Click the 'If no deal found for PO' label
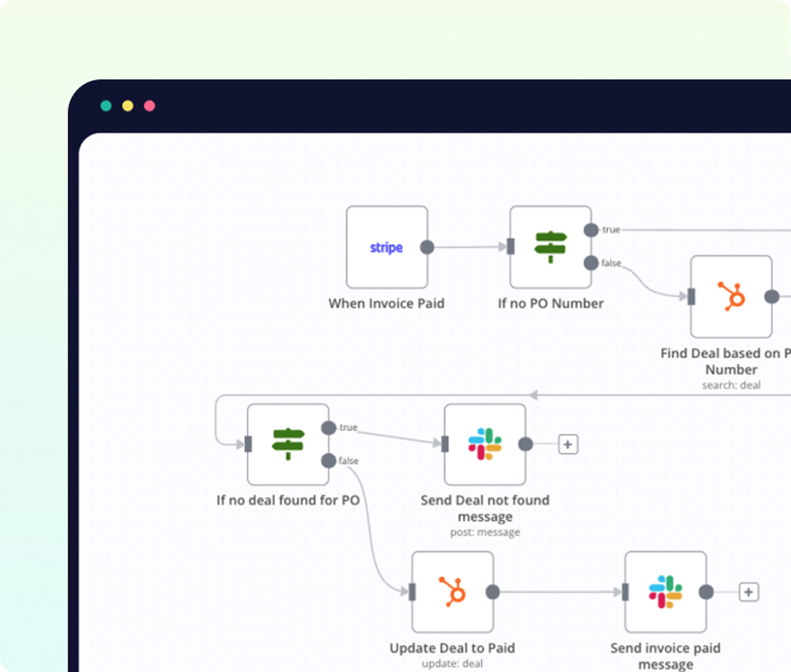The image size is (791, 672). [x=289, y=500]
